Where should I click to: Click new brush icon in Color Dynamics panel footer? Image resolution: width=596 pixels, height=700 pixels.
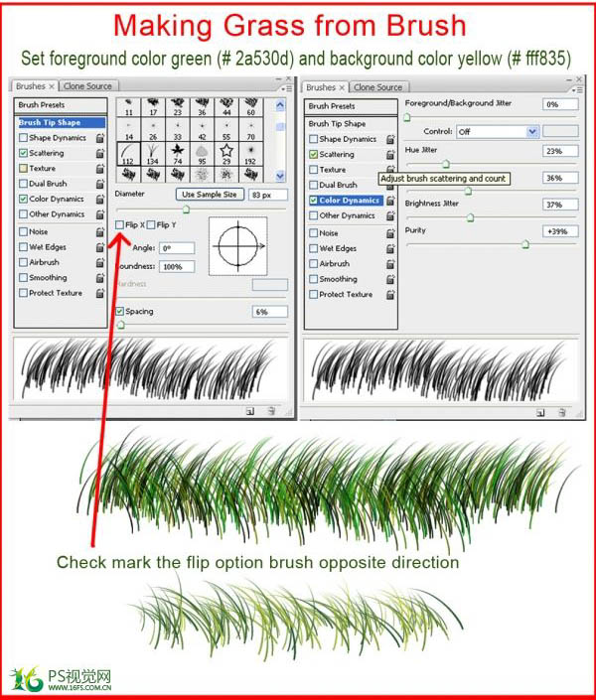tap(540, 412)
